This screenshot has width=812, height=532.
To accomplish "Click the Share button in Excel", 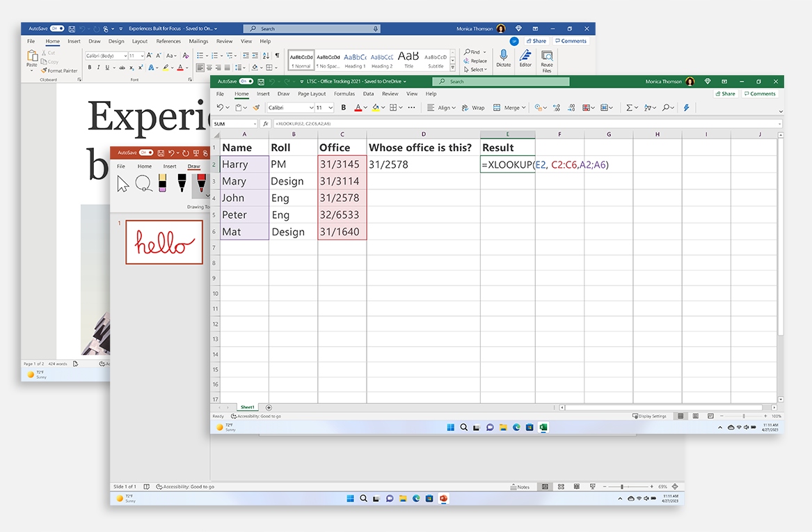I will tap(725, 93).
